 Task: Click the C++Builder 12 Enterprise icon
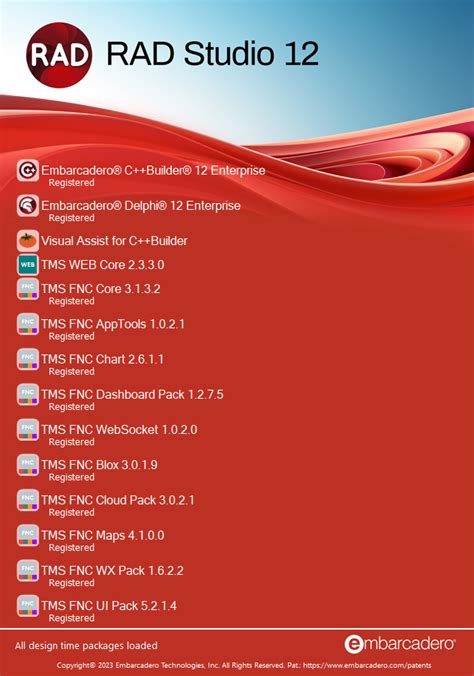28,170
